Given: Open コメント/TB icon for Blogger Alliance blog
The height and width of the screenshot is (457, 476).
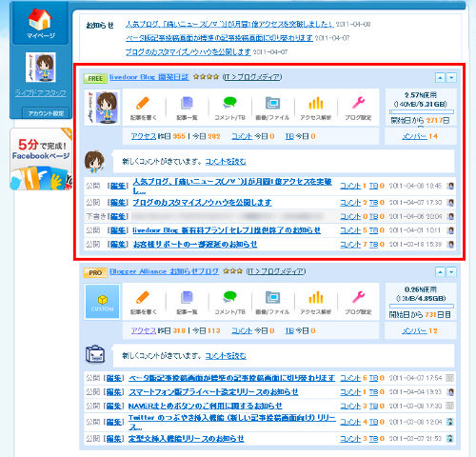Looking at the screenshot, I should pyautogui.click(x=229, y=297).
